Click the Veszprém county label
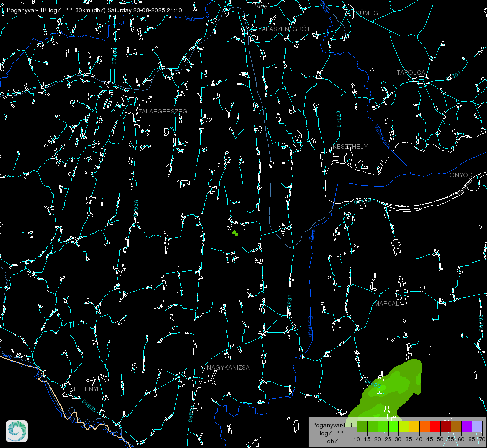Image resolution: width=487 pixels, height=448 pixels. pyautogui.click(x=382, y=137)
